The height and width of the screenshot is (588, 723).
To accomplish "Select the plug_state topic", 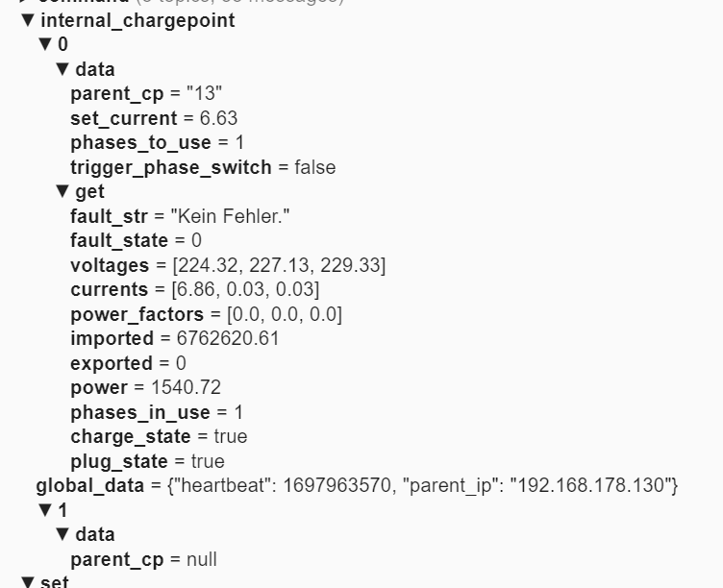I will [x=147, y=461].
